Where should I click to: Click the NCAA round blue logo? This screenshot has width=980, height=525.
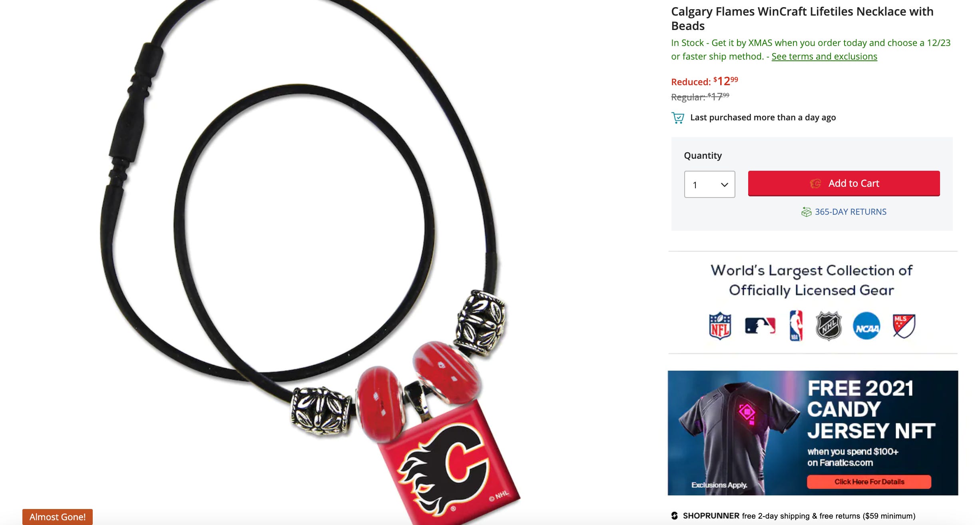point(866,326)
